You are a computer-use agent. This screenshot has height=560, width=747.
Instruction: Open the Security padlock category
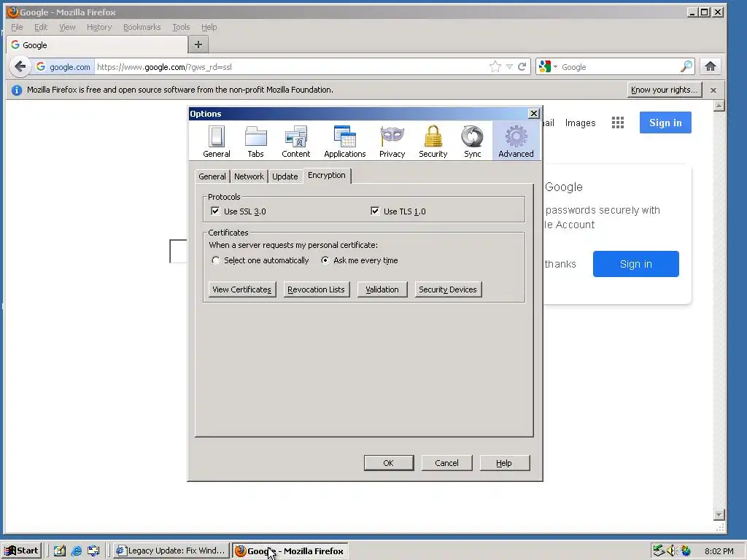pyautogui.click(x=433, y=141)
